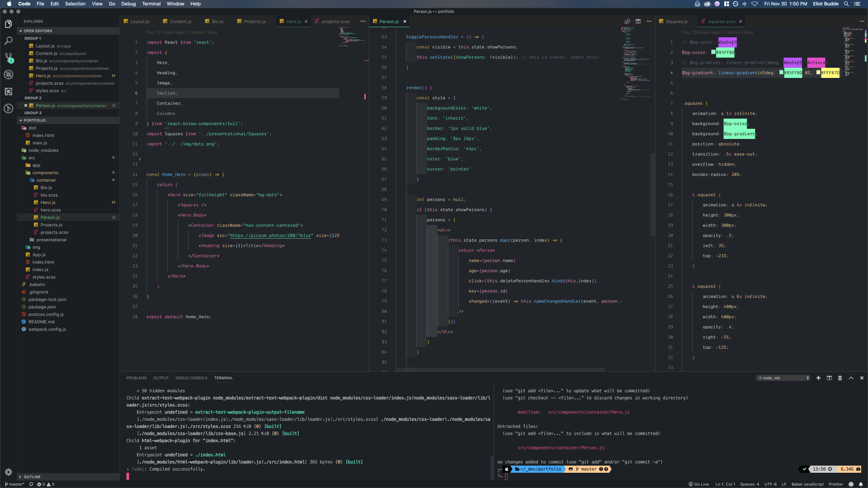This screenshot has width=868, height=488.
Task: Open macOS Spotlight search
Action: pyautogui.click(x=846, y=4)
